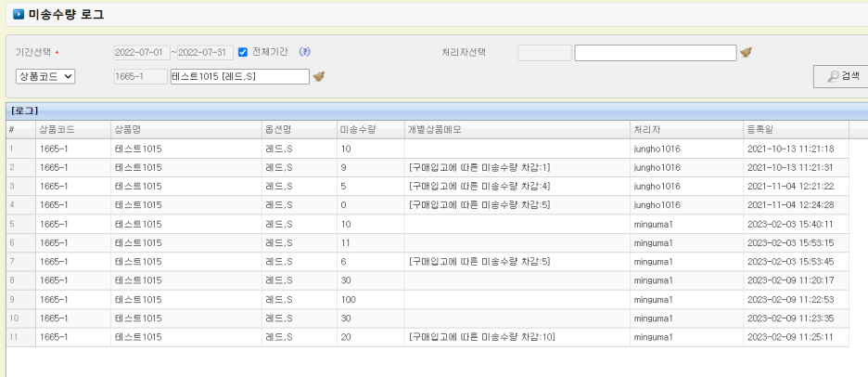This screenshot has height=377, width=868.
Task: Click the 미송수량 column header
Action: click(x=370, y=129)
